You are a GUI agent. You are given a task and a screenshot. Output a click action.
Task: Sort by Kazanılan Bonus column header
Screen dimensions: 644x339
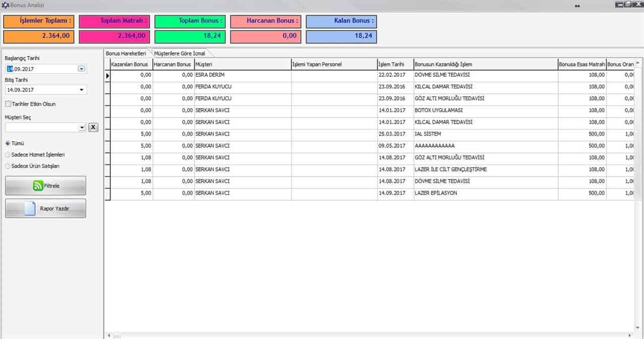(130, 65)
